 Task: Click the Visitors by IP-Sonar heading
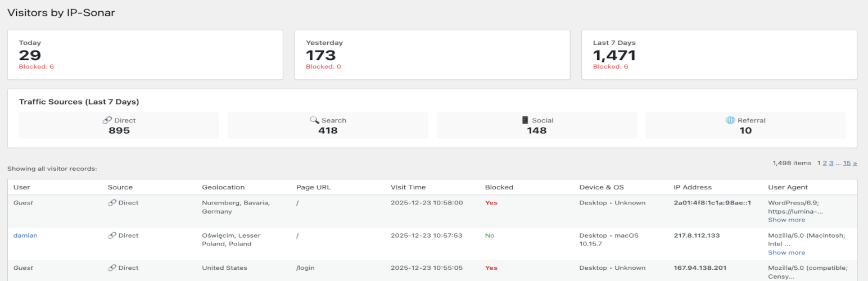tap(61, 12)
